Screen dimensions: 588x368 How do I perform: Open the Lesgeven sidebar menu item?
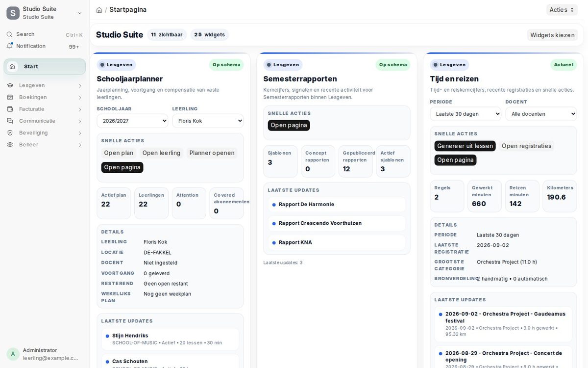45,85
